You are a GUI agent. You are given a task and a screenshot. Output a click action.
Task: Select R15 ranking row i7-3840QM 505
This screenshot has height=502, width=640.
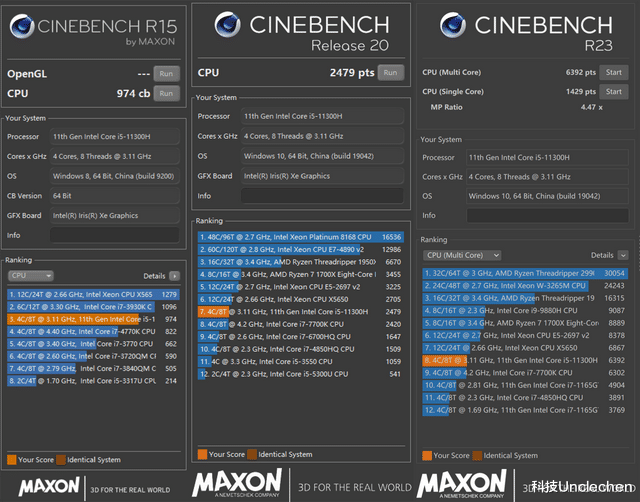click(x=93, y=369)
